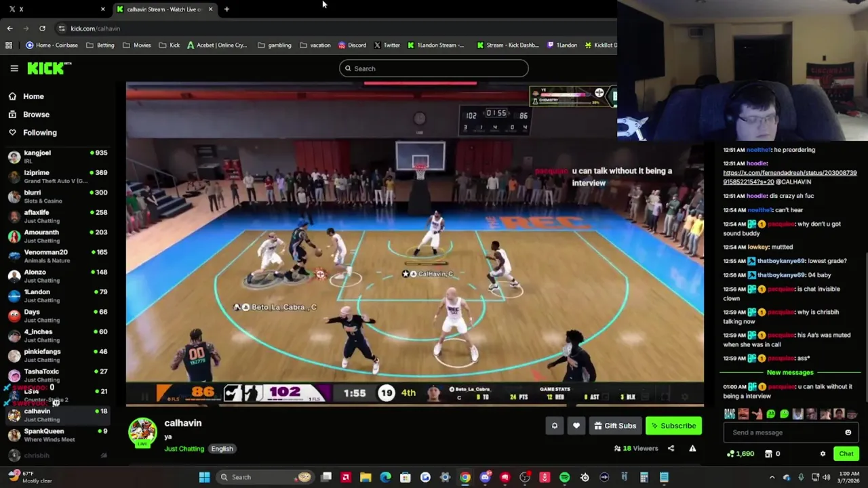The height and width of the screenshot is (488, 868).
Task: Open pinkiefangs channel in the sidebar
Action: pos(58,355)
